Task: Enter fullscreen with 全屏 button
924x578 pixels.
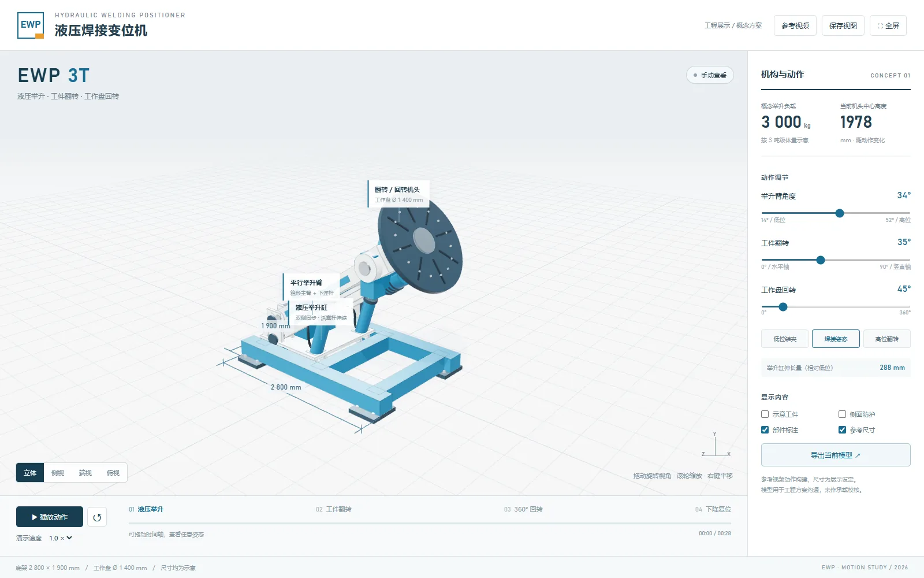Action: pyautogui.click(x=888, y=25)
